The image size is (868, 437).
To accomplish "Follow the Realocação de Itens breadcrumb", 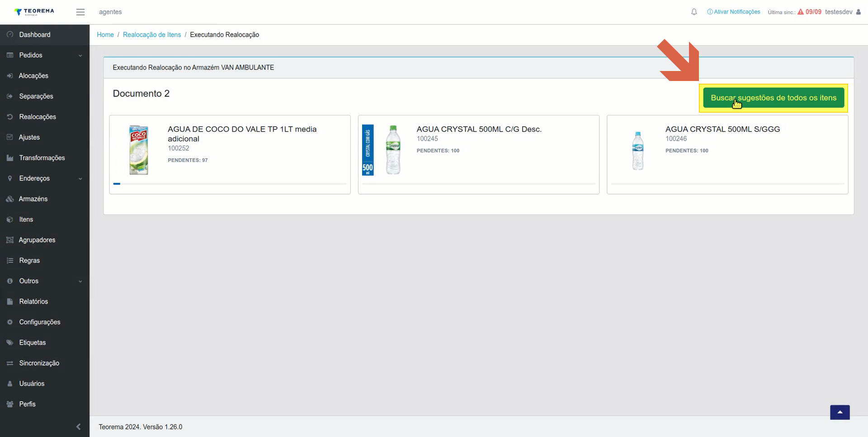I will (152, 35).
